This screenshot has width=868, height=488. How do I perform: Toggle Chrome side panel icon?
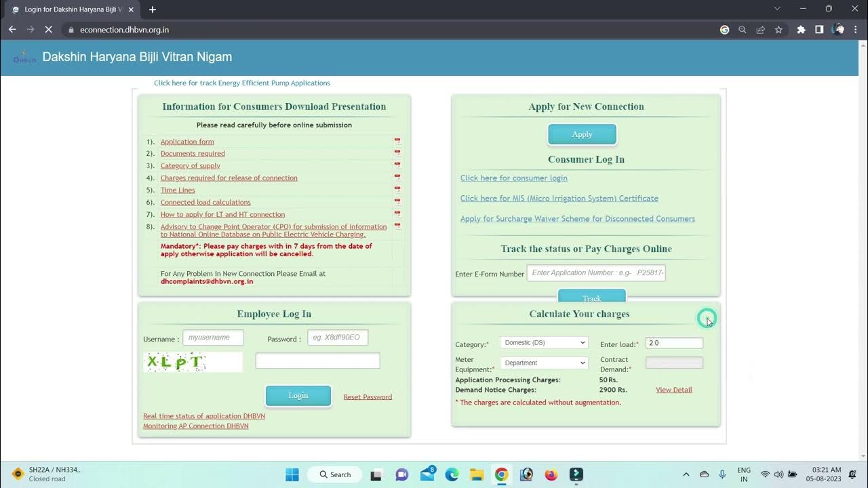[x=819, y=30]
